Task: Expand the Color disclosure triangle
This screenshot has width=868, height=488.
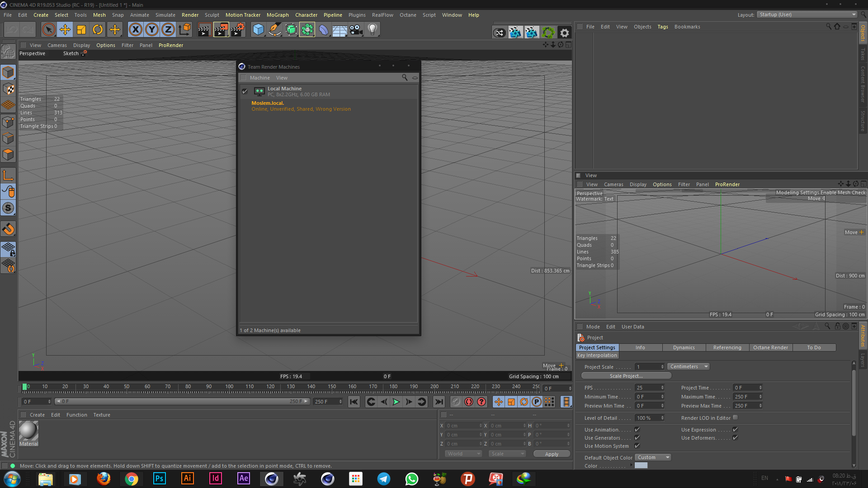Action: coord(631,465)
